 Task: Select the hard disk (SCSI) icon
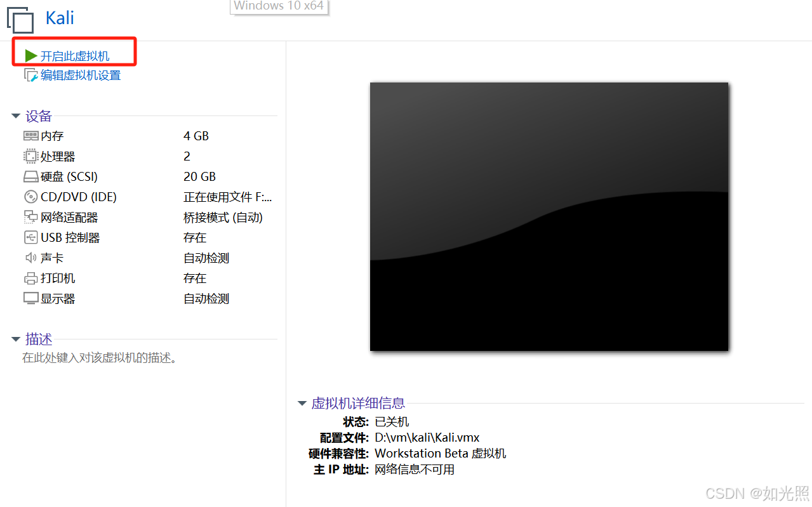(x=31, y=176)
